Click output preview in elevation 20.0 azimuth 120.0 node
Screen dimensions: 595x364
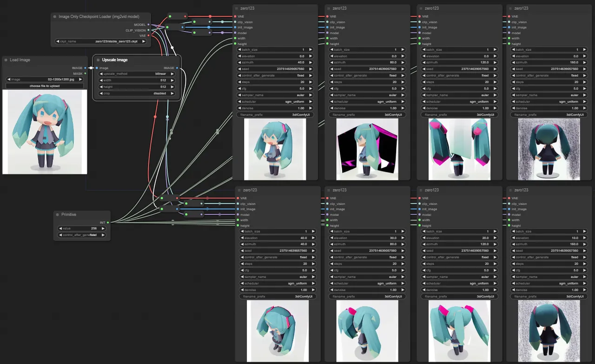click(x=459, y=331)
